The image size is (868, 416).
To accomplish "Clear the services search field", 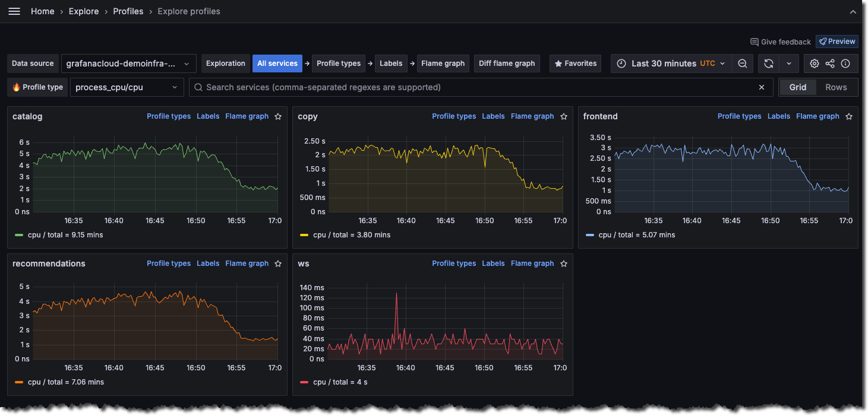I will [x=762, y=87].
